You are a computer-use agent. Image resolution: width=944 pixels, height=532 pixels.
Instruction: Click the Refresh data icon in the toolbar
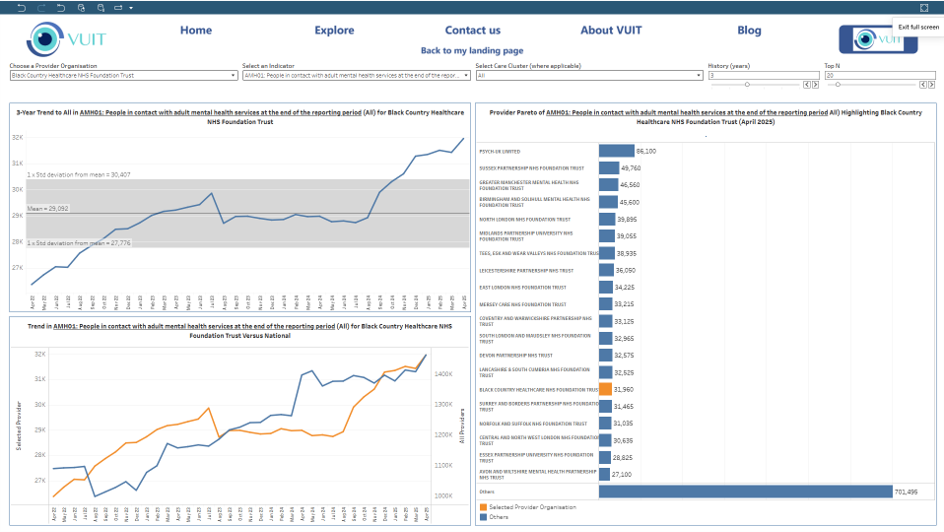[81, 8]
